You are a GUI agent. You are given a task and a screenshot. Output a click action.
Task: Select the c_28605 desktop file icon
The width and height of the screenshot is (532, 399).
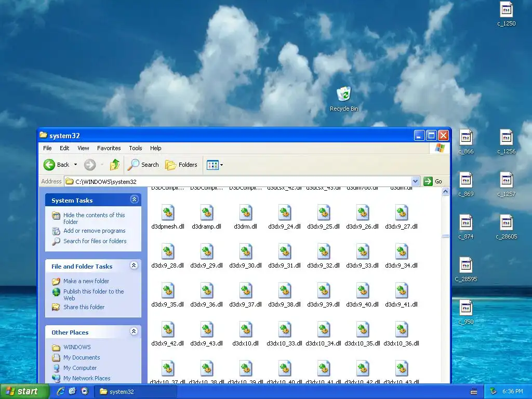tap(506, 222)
